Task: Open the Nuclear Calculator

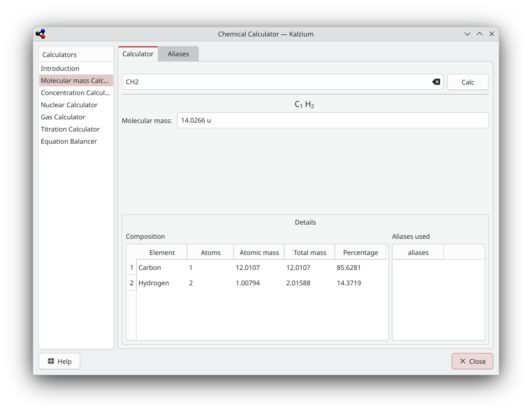Action: pos(69,105)
